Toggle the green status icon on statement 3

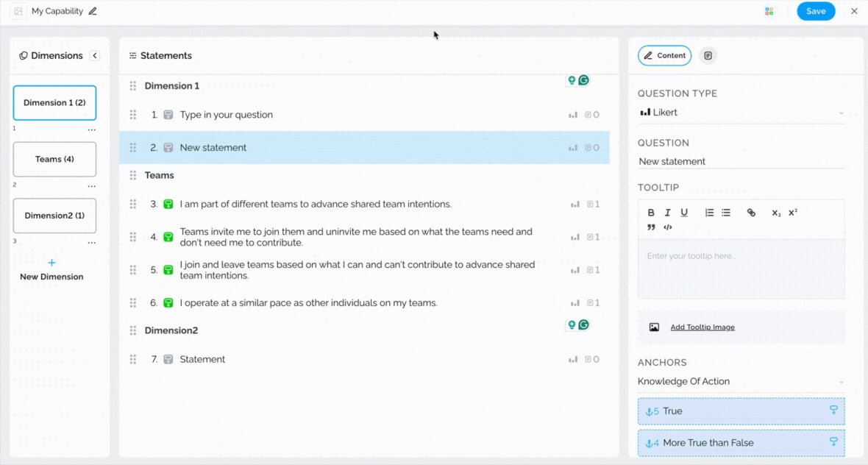tap(168, 205)
